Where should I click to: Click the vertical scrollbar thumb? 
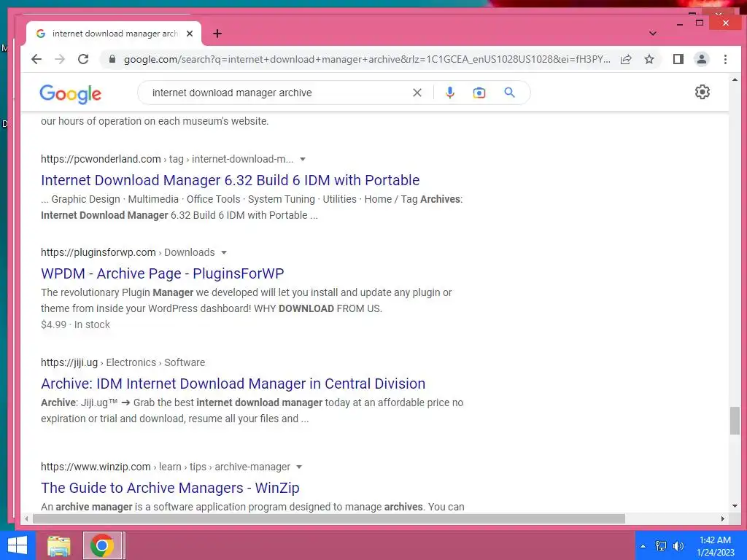tap(735, 421)
